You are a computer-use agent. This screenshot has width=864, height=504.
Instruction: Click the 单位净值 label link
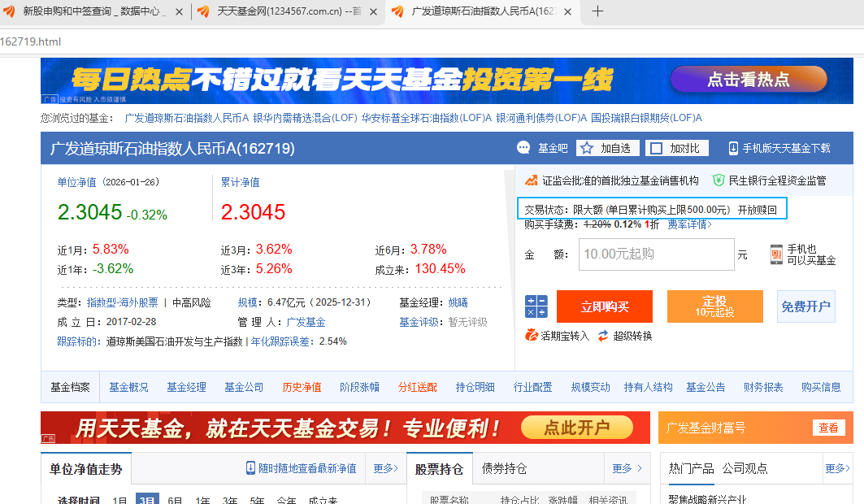coord(76,182)
